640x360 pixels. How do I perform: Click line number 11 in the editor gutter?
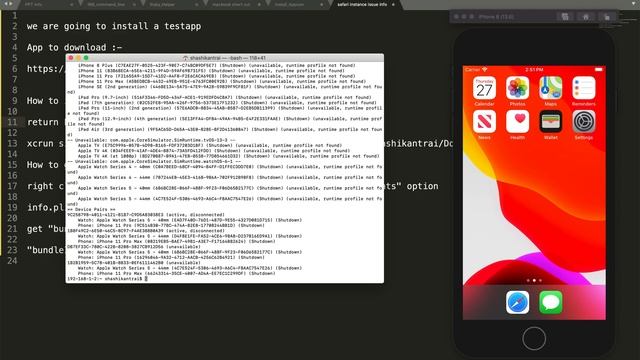pos(12,122)
